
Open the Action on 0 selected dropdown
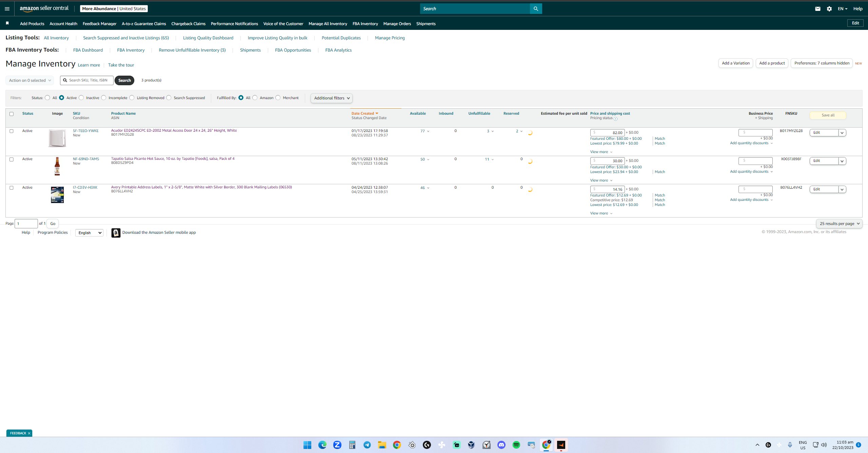coord(30,80)
